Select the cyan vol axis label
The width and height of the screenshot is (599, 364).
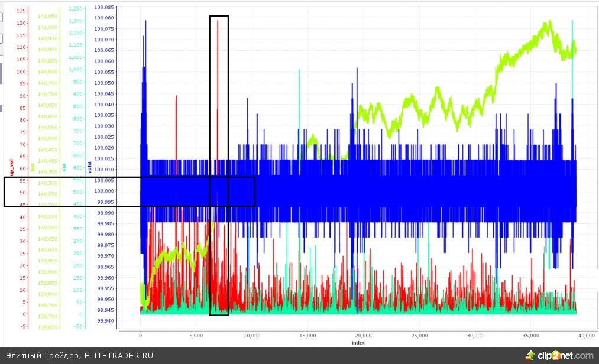[x=64, y=167]
